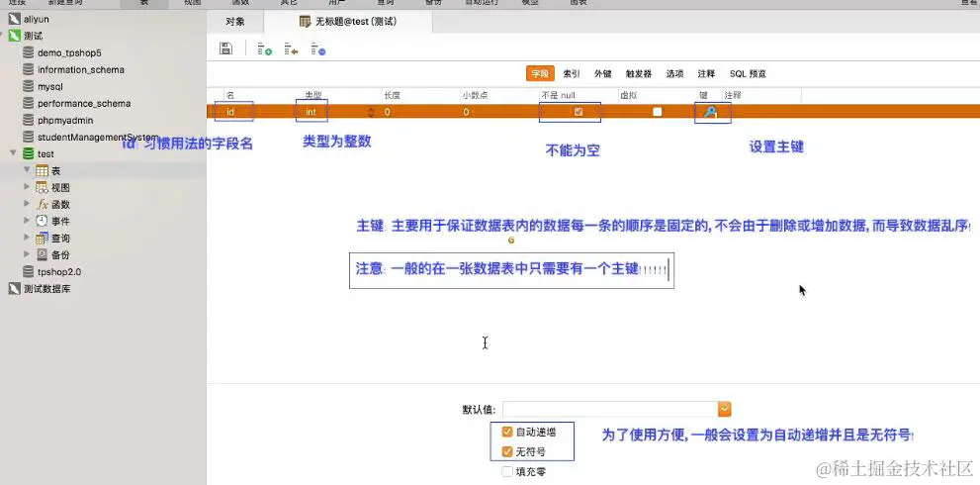The height and width of the screenshot is (485, 980).
Task: Click the 默认值 input field
Action: pyautogui.click(x=610, y=409)
